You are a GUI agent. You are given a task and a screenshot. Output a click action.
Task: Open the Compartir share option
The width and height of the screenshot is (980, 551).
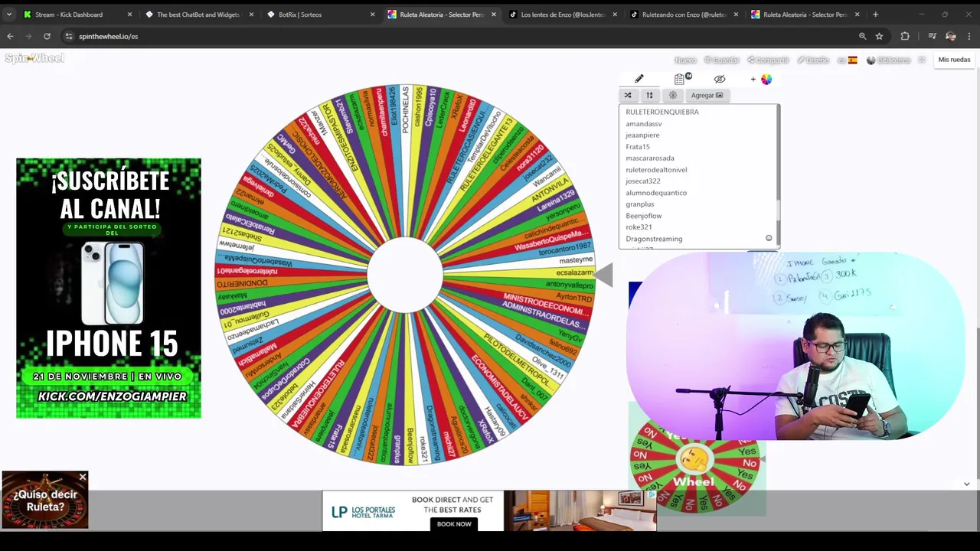(769, 60)
